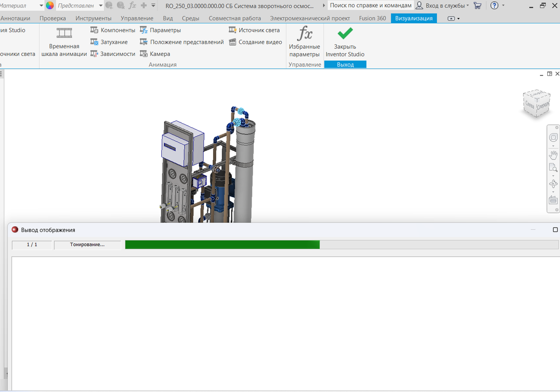The height and width of the screenshot is (392, 560).
Task: Select the full navigation wheel icon
Action: [x=553, y=138]
